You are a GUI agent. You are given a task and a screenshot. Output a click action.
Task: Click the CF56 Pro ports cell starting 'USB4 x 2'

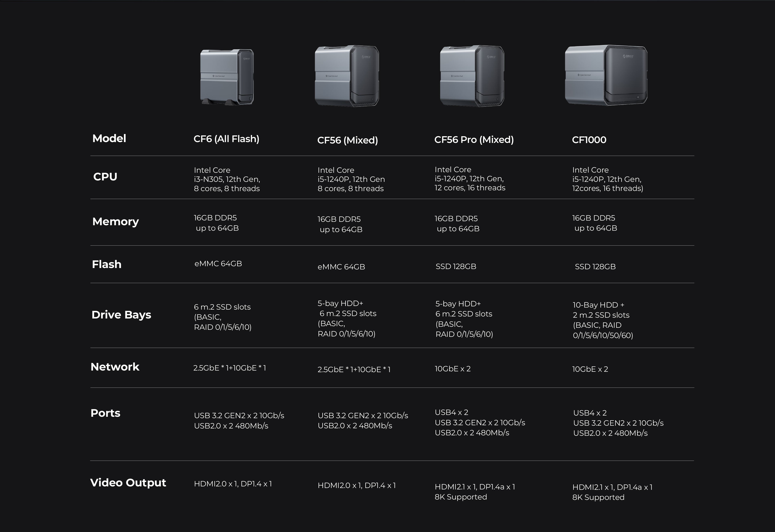click(480, 423)
